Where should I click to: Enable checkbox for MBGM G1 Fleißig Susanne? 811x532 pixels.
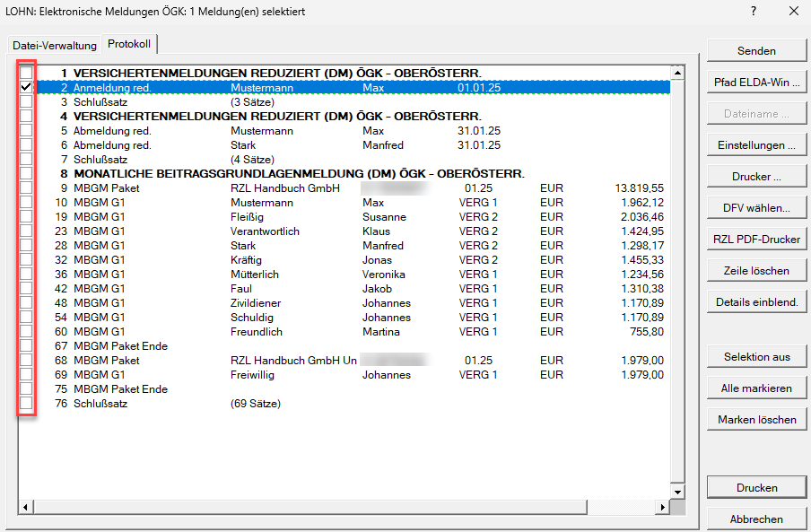27,216
